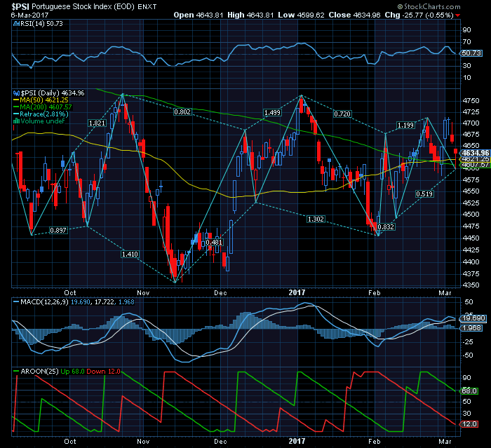Viewport: 491px width, 448px height.
Task: Click the 19.690 MACD tag on the right axis
Action: [x=473, y=318]
